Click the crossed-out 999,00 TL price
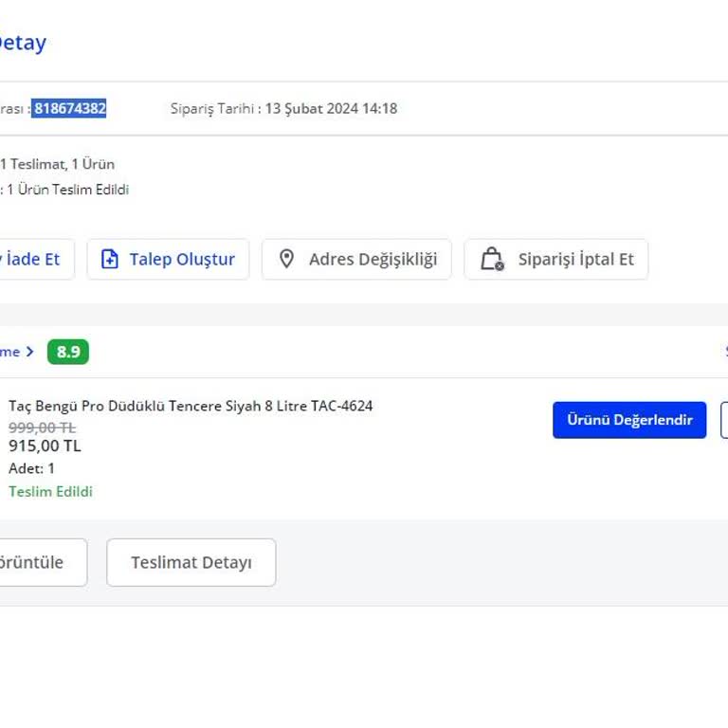 (x=42, y=427)
